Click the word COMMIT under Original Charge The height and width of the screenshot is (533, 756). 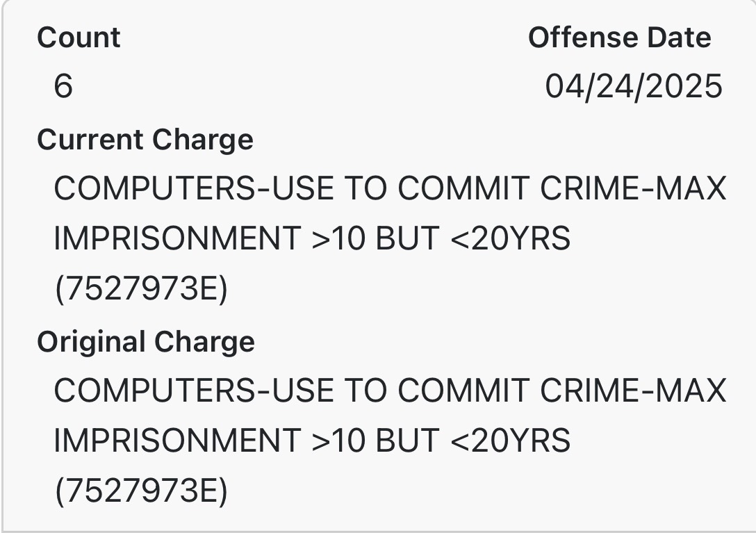[463, 391]
